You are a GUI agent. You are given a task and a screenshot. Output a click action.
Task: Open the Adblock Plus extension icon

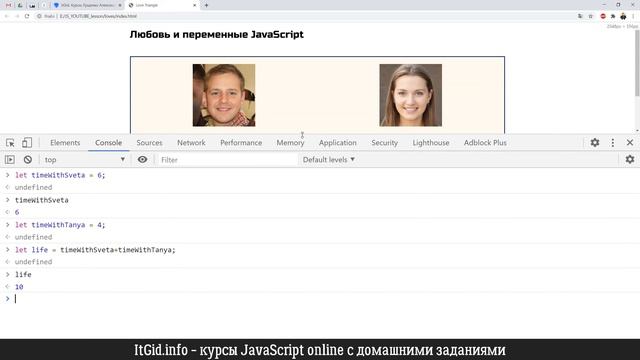(x=603, y=16)
